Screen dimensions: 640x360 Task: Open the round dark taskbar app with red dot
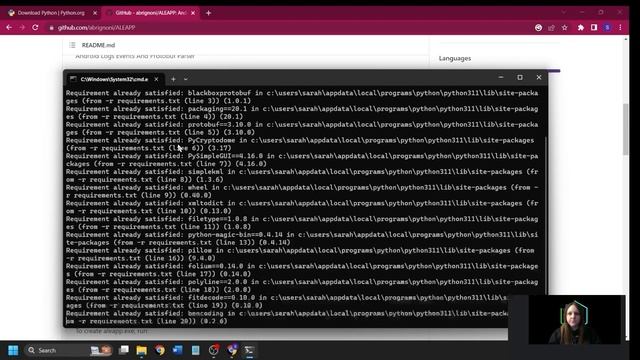point(213,350)
